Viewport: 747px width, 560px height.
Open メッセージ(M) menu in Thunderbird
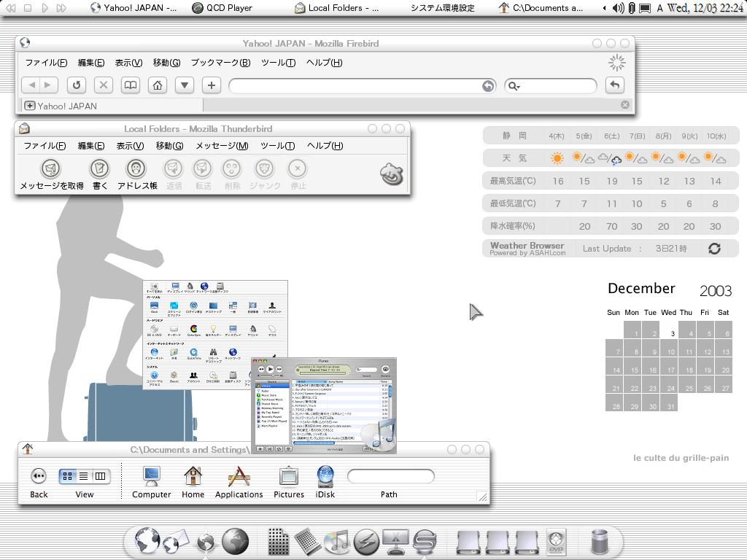pos(222,146)
